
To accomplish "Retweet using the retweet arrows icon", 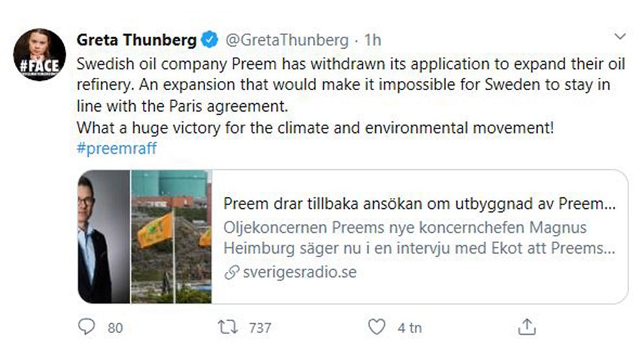I will (227, 327).
